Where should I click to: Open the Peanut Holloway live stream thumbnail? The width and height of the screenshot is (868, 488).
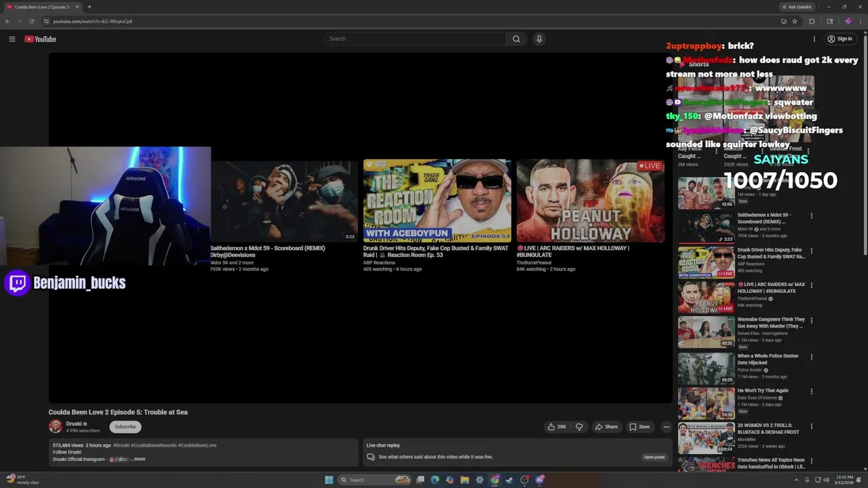click(591, 201)
